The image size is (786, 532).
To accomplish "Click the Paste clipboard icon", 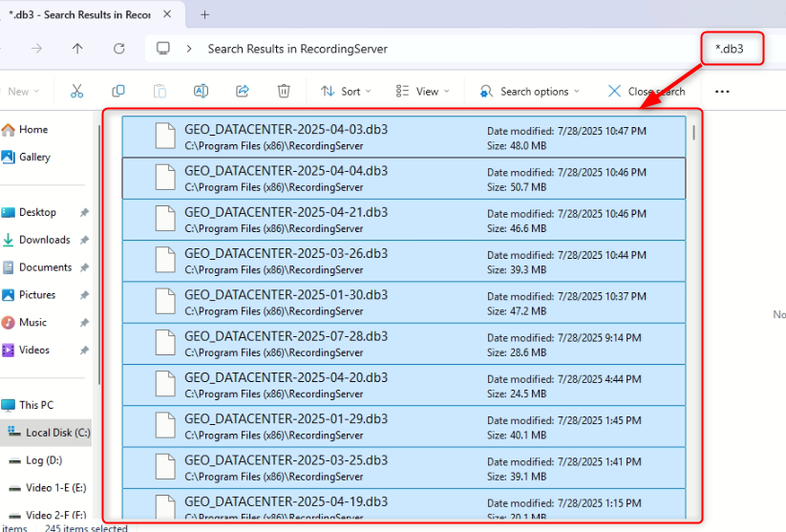I will point(159,92).
